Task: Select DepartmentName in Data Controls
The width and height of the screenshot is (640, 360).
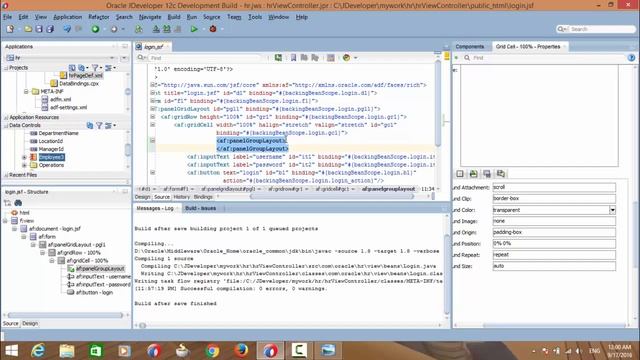Action: [x=58, y=133]
